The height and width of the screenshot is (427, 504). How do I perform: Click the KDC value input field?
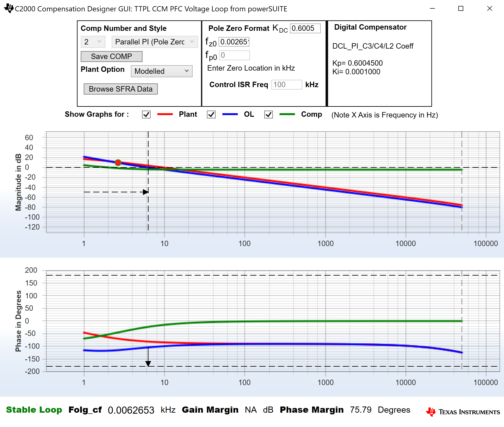(x=305, y=28)
